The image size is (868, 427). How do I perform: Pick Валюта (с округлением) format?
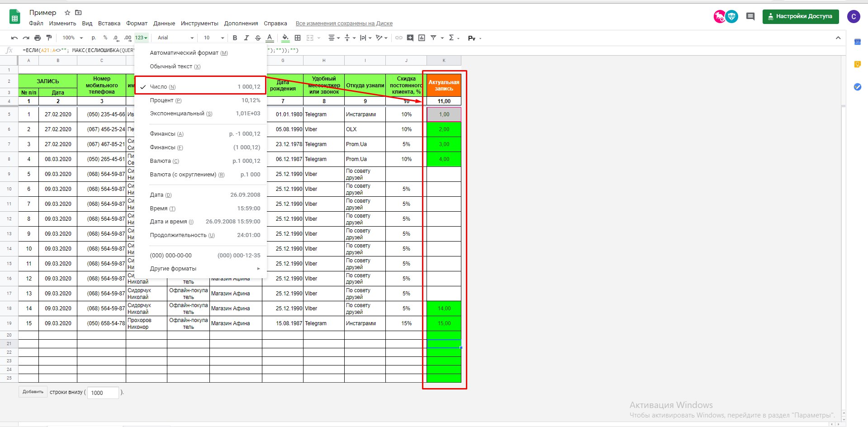pos(201,175)
